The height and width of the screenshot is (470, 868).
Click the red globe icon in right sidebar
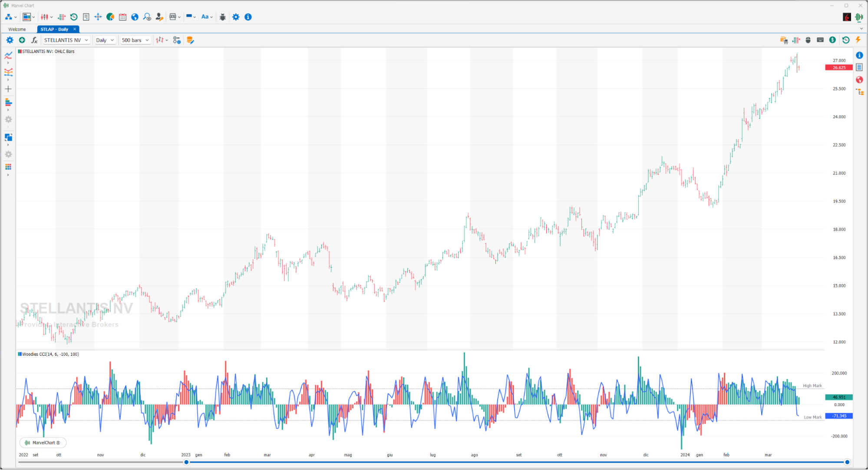click(859, 80)
